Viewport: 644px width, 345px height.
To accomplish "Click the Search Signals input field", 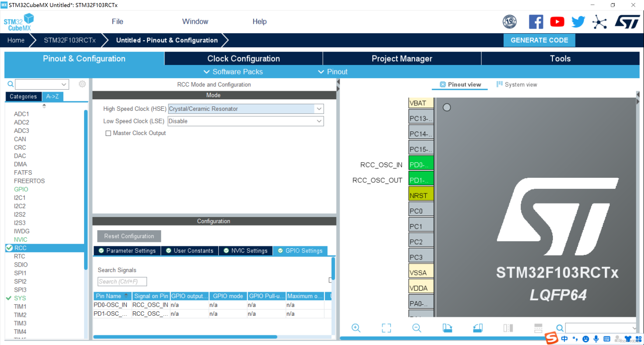I will [122, 282].
